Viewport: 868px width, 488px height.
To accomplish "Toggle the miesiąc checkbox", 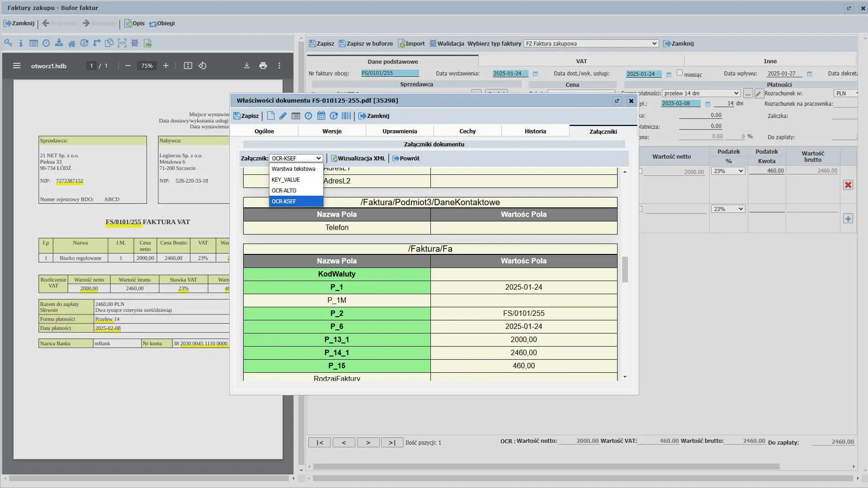I will [679, 73].
